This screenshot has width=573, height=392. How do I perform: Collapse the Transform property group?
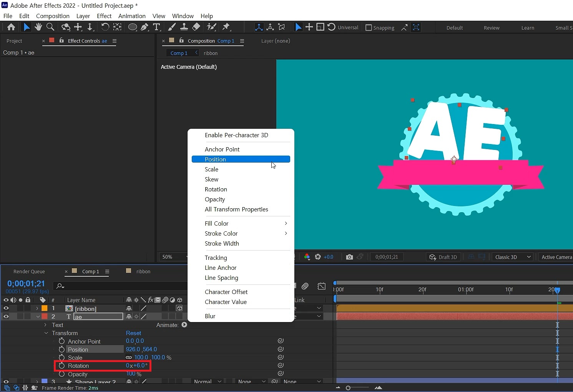click(x=46, y=333)
